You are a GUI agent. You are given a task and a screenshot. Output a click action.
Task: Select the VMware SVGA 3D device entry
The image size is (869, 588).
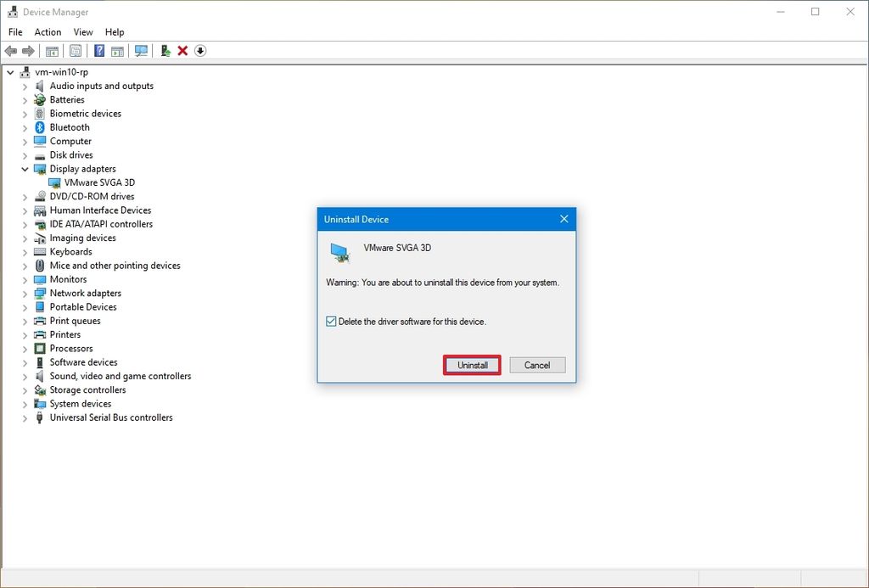[101, 182]
